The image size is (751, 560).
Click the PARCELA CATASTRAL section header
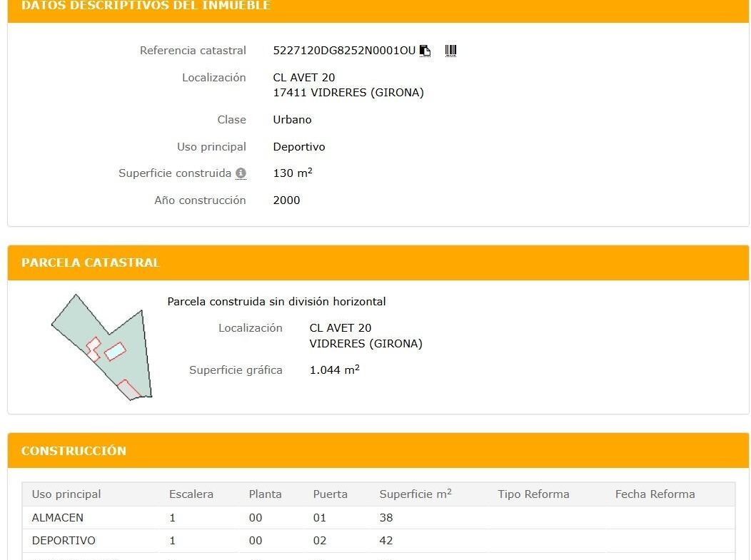point(91,263)
